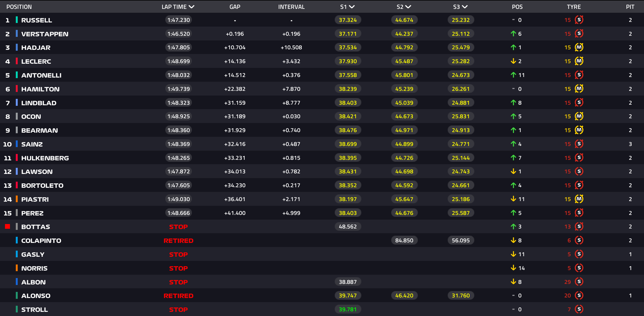Screen dimensions: 644x316
Task: Click Russell's soft tyre icon
Action: [x=579, y=20]
